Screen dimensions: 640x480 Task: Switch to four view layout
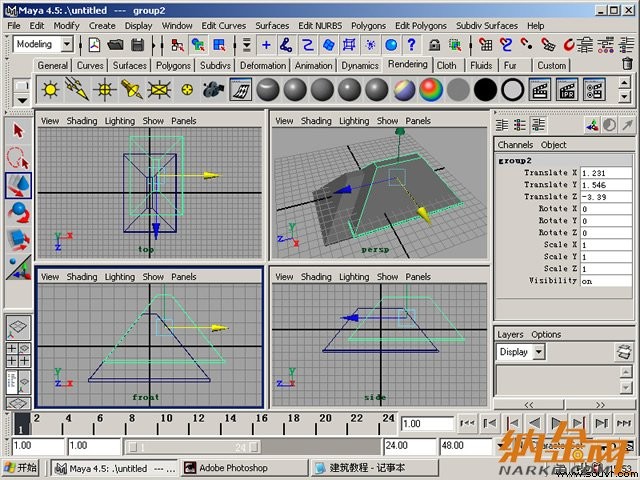coord(18,355)
